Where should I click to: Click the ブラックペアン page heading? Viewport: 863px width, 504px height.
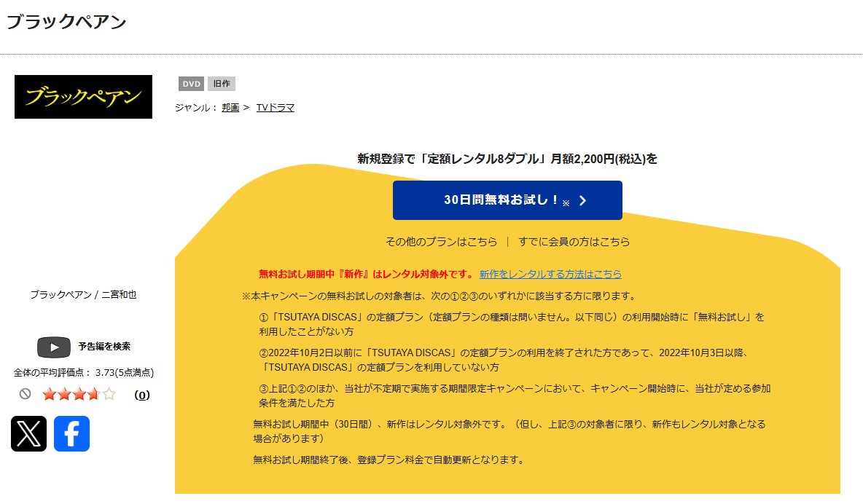pyautogui.click(x=66, y=22)
